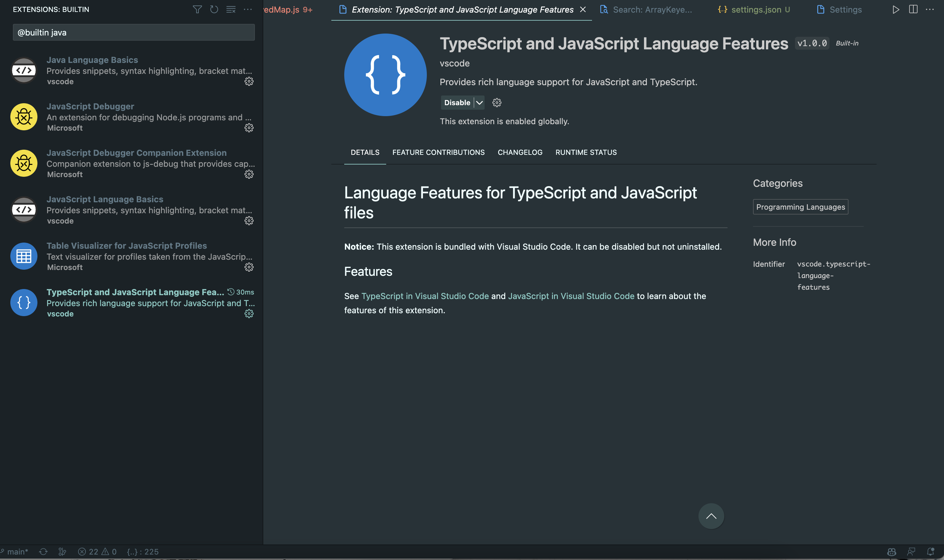
Task: Disable the TypeScript and JavaScript extension
Action: (457, 103)
